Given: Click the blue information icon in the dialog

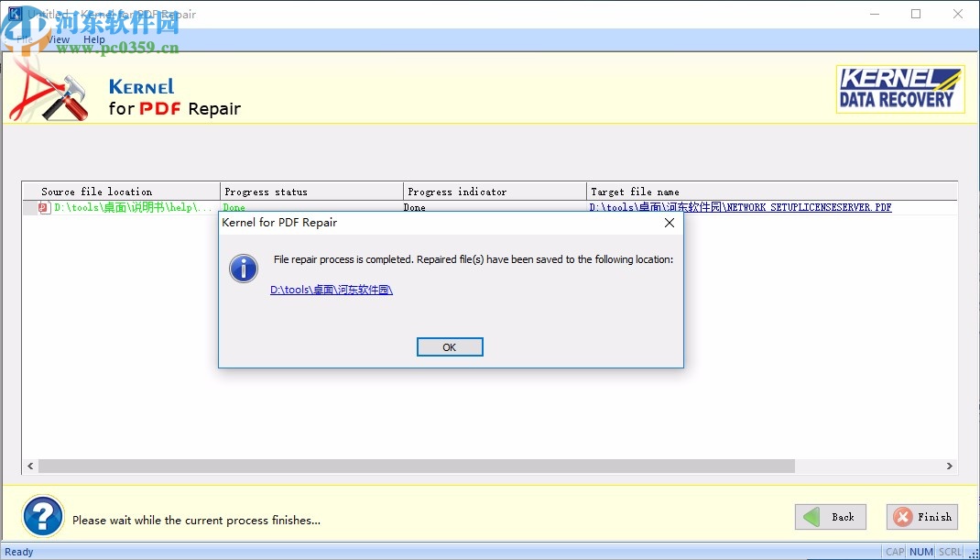Looking at the screenshot, I should coord(243,268).
